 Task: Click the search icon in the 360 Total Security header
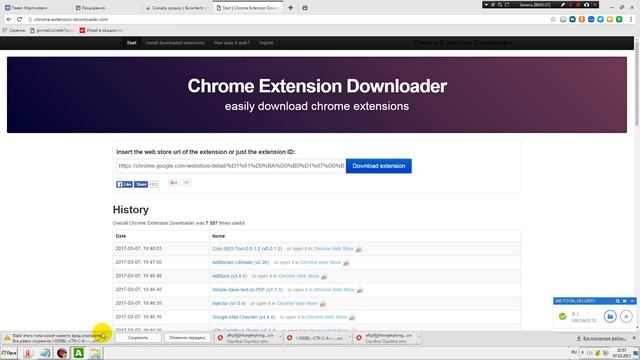[x=618, y=301]
